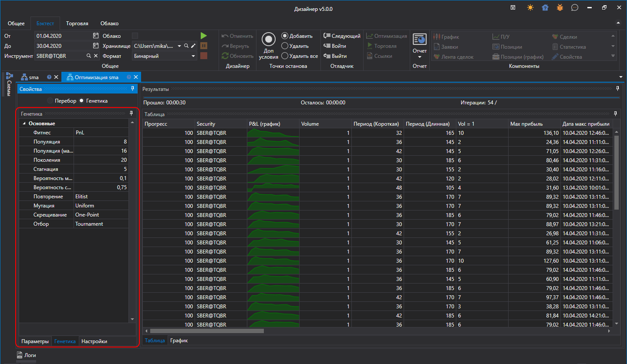Enable the Облако checkbox

(x=135, y=36)
